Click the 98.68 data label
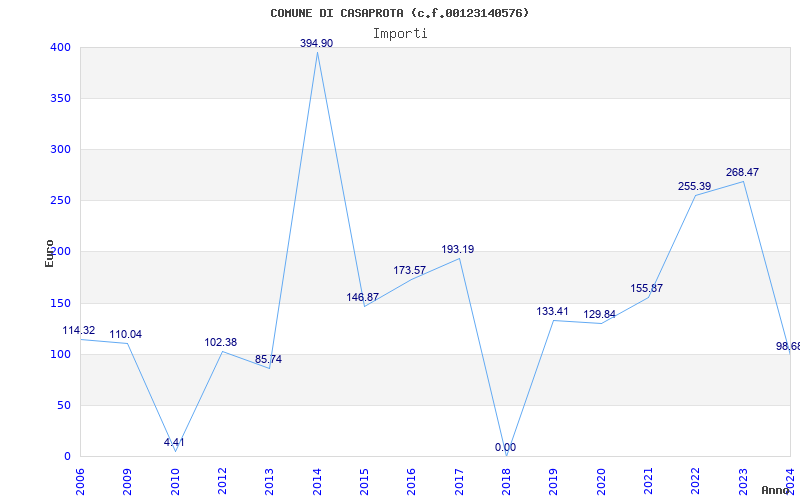 click(788, 347)
